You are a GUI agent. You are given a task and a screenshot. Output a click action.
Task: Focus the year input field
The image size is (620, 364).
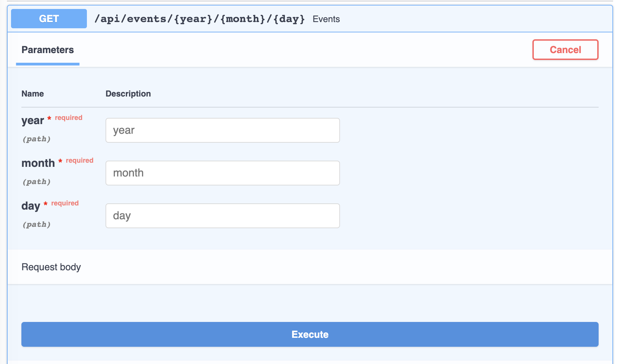222,130
